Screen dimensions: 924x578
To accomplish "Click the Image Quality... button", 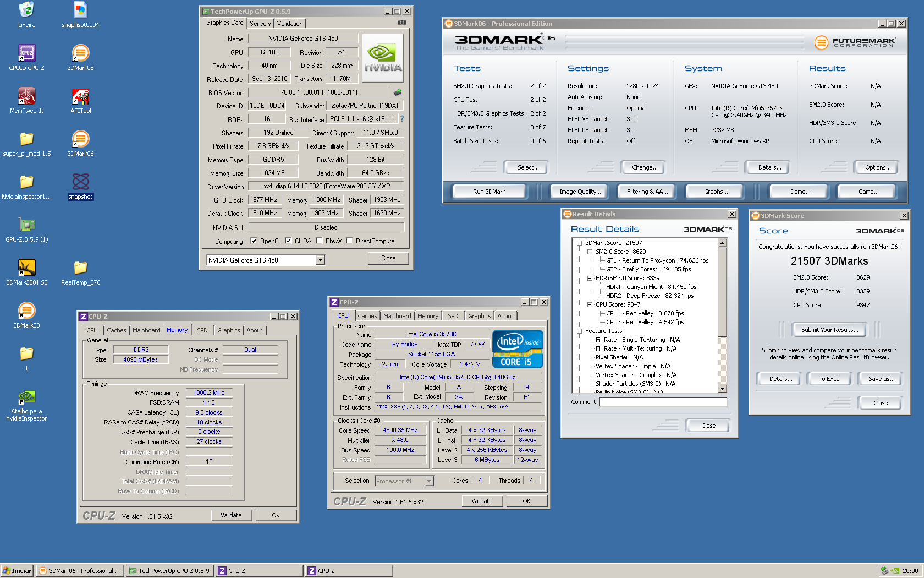I will coord(580,192).
